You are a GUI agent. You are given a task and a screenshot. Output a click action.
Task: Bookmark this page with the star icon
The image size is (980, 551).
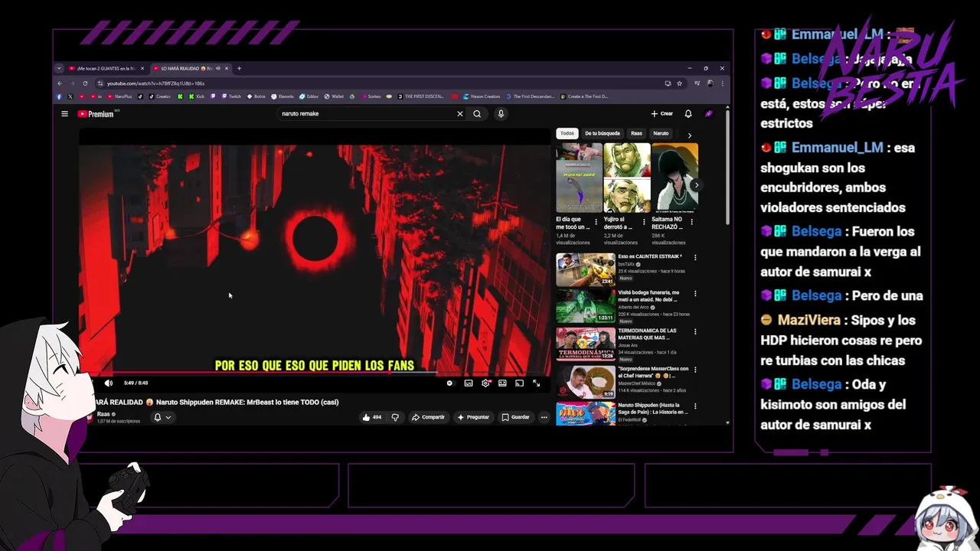679,83
